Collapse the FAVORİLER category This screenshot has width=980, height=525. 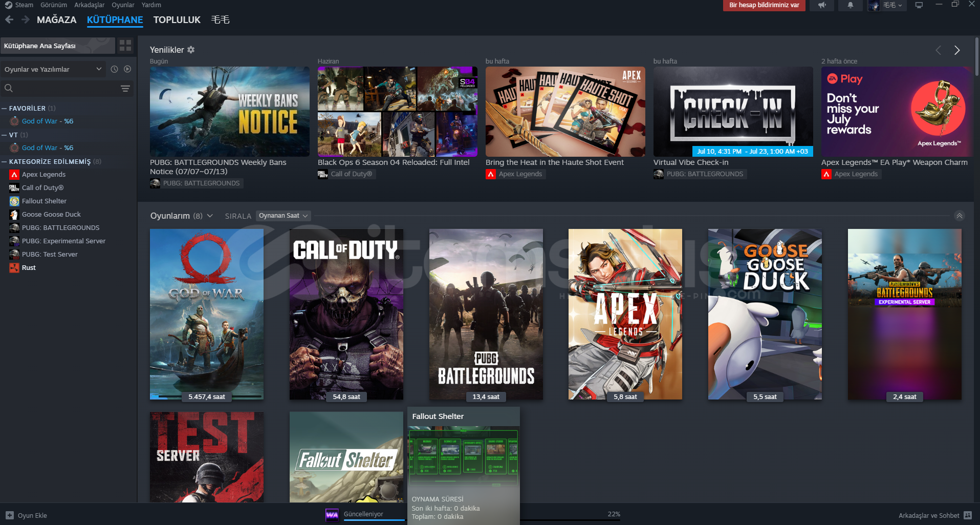coord(4,108)
